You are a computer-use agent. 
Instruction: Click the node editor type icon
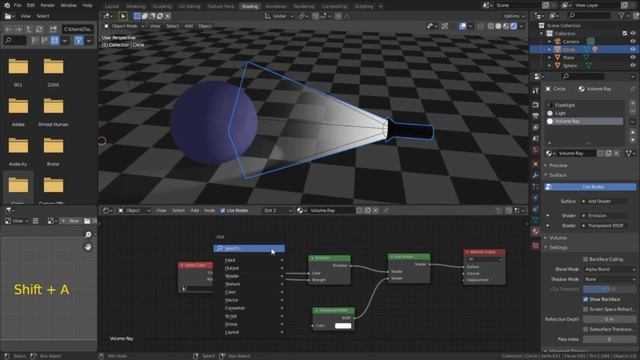(107, 211)
